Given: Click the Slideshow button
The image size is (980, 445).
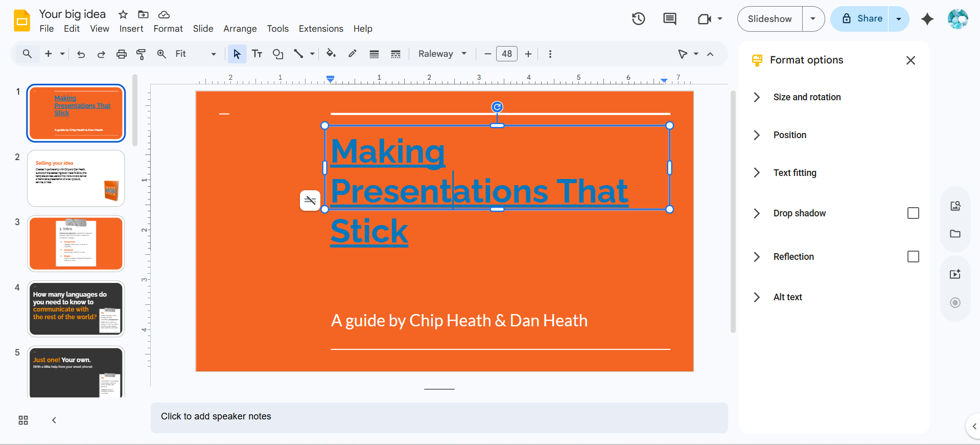Looking at the screenshot, I should click(769, 19).
